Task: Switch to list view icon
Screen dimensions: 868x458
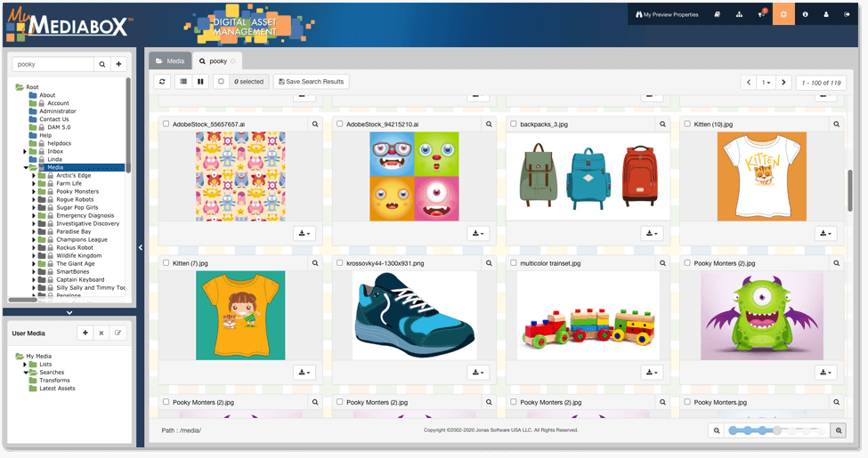Action: [x=183, y=81]
